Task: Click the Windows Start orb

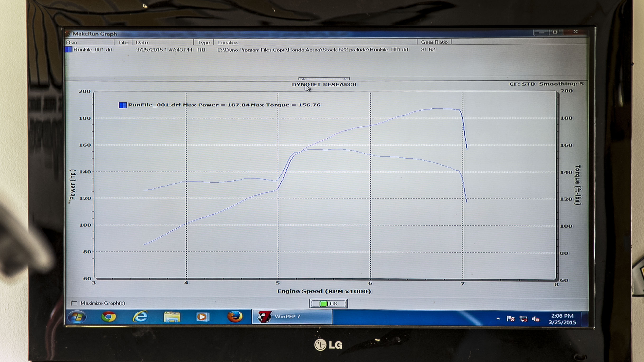Action: tap(77, 317)
